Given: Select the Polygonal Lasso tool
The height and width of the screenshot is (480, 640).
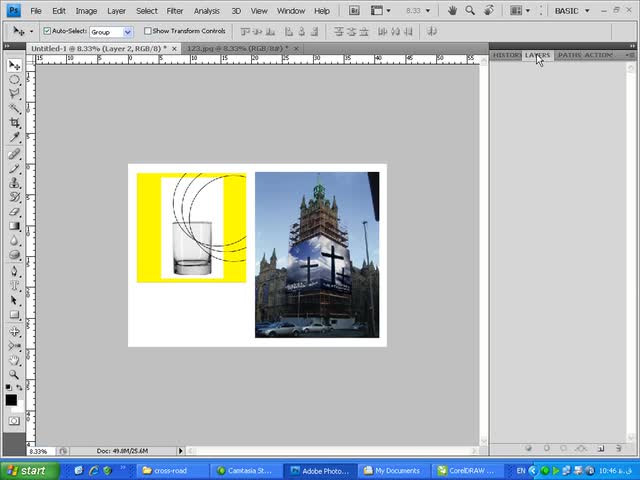Looking at the screenshot, I should tap(14, 94).
